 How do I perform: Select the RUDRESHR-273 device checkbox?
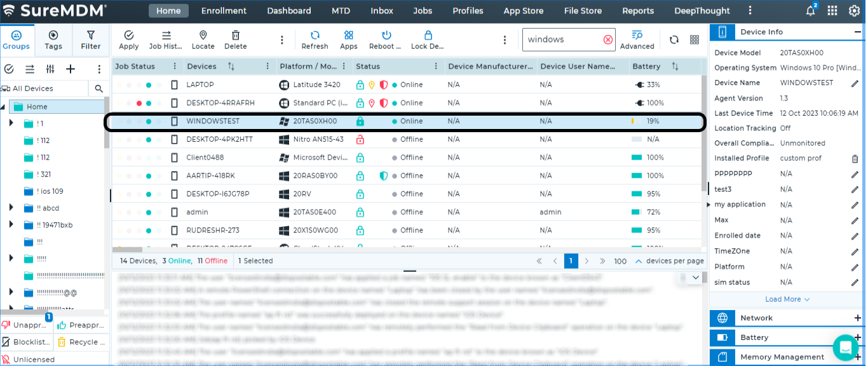[x=175, y=230]
